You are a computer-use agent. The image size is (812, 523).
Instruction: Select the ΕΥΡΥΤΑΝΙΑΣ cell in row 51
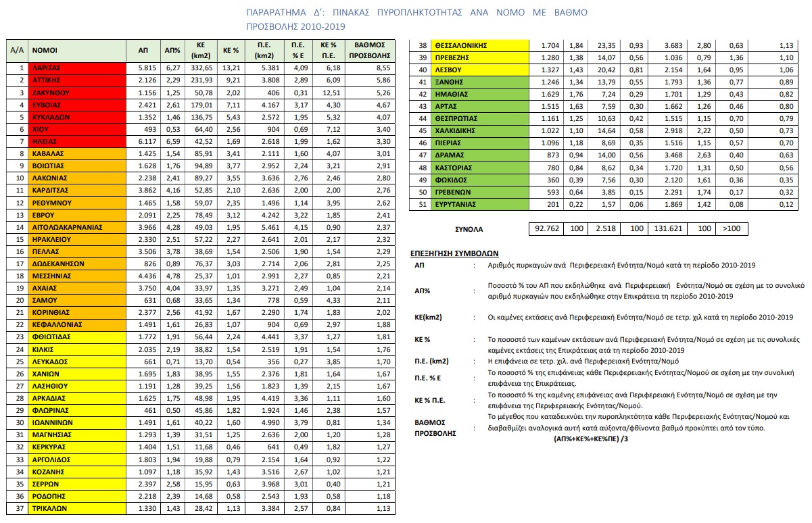click(x=479, y=204)
